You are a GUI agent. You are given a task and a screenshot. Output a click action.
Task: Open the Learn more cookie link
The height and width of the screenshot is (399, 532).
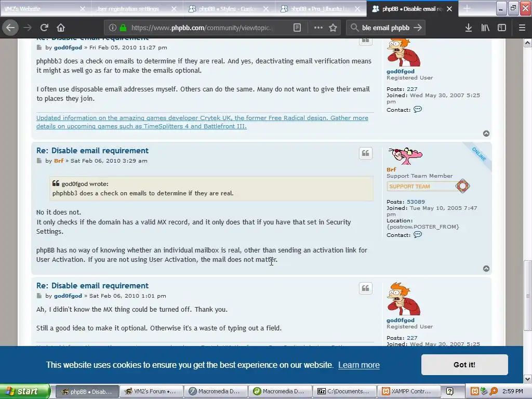tap(358, 365)
